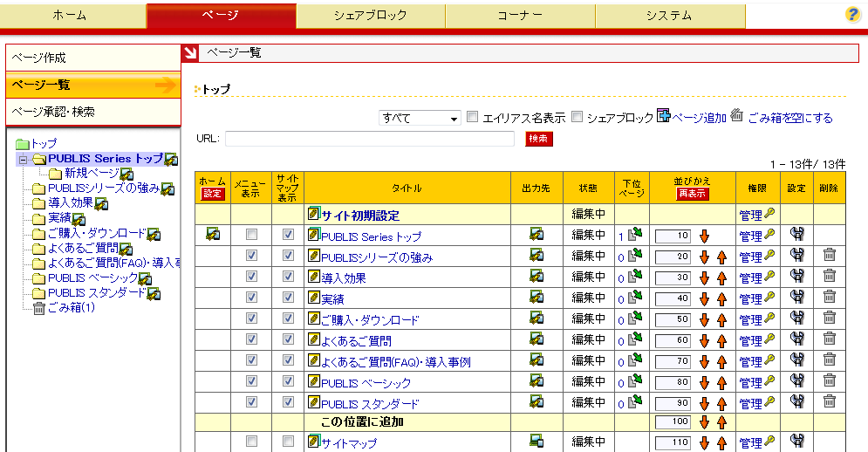Click the red 検索 button
This screenshot has width=868, height=452.
click(538, 139)
